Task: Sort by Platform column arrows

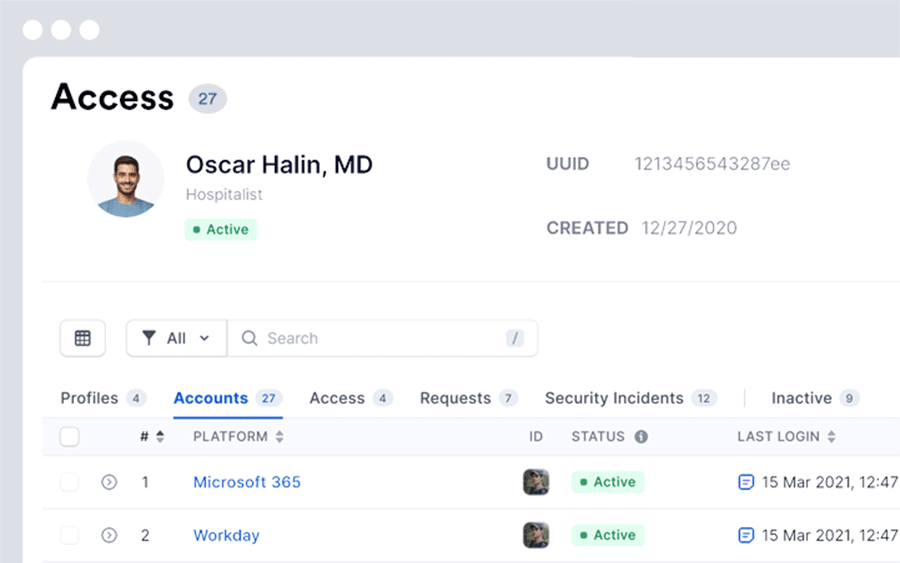Action: 280,437
